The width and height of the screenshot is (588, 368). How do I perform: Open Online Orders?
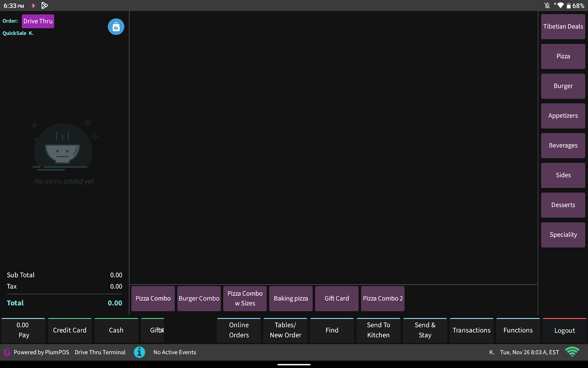[239, 330]
